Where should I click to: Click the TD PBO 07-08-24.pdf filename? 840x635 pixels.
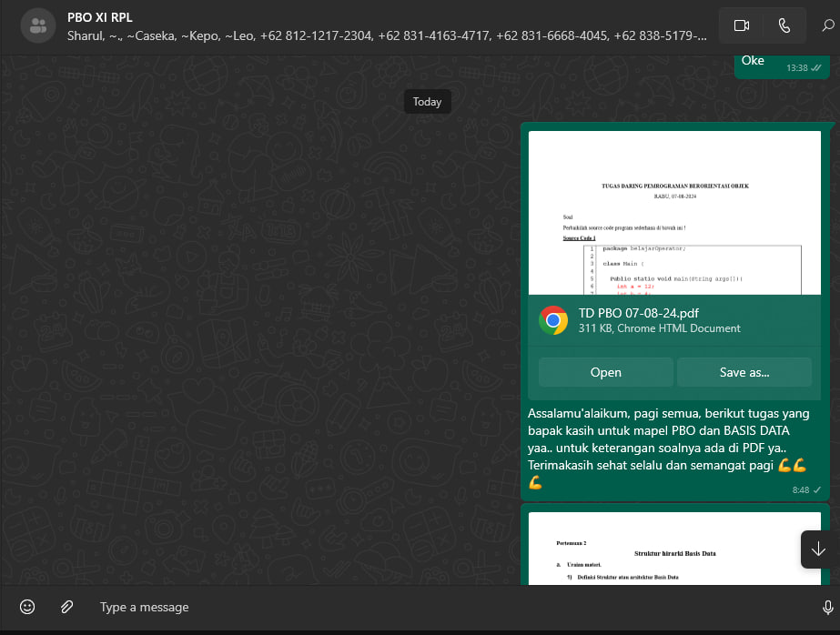639,313
